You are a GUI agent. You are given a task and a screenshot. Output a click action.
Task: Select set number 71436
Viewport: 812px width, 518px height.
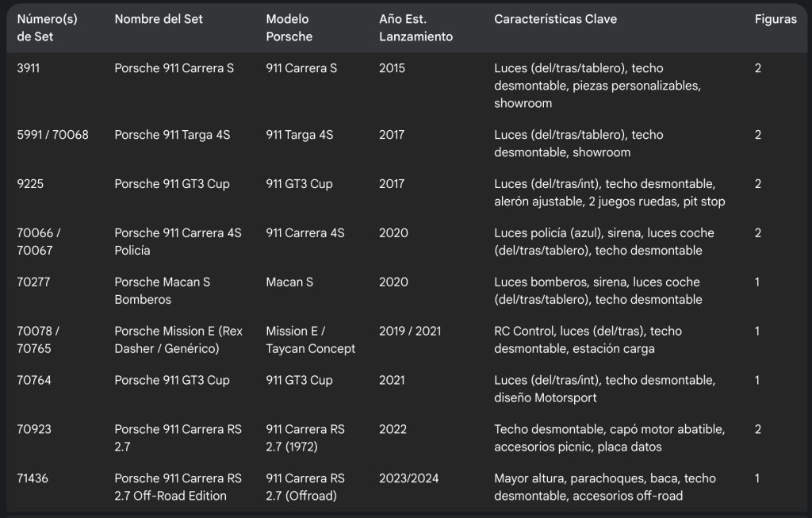point(33,478)
